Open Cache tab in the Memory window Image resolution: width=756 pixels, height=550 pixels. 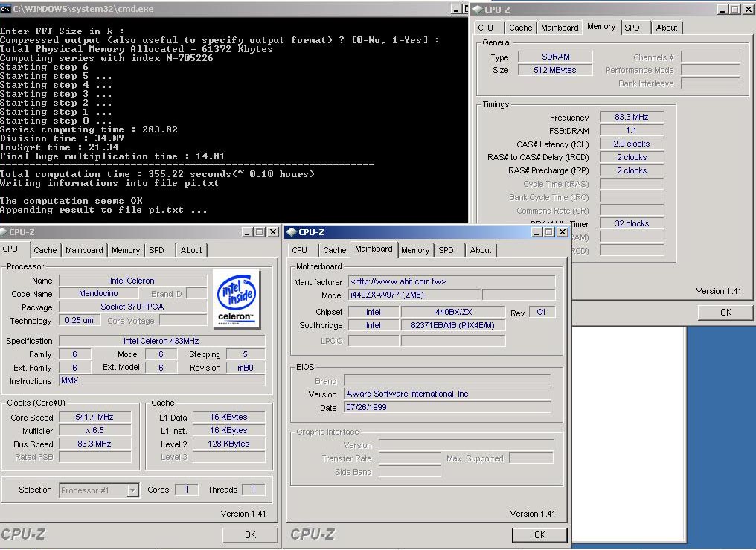pos(521,28)
